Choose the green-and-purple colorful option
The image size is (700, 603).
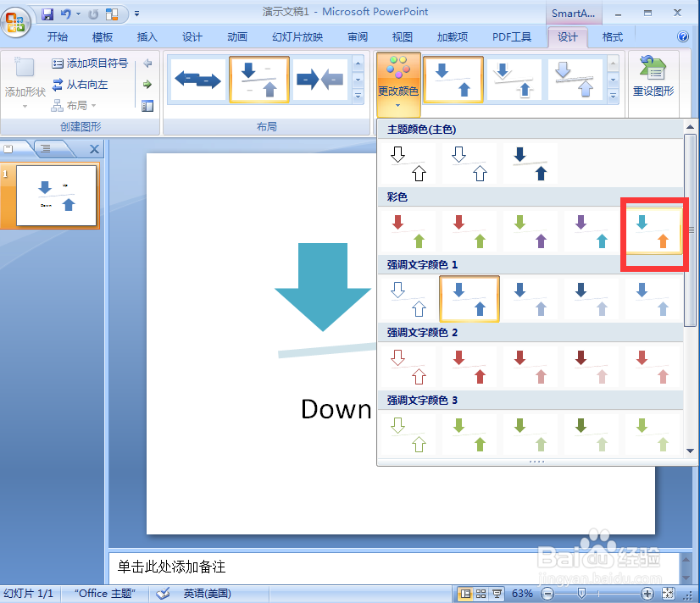[530, 231]
